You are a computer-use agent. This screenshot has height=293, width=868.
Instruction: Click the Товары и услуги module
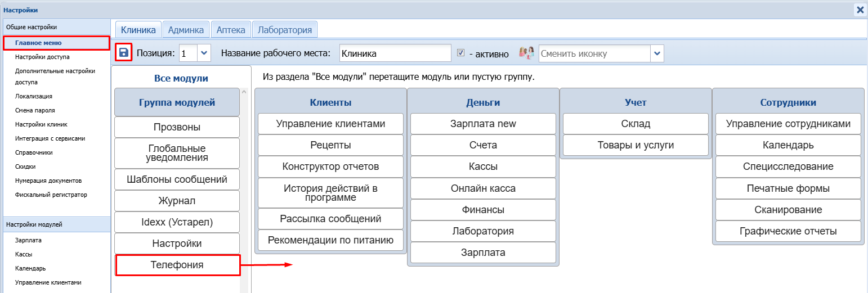click(x=636, y=145)
